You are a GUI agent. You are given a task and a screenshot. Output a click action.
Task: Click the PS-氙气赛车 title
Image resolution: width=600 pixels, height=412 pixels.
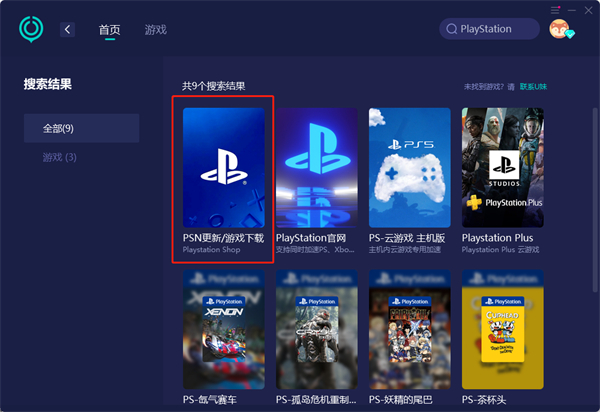tap(210, 400)
